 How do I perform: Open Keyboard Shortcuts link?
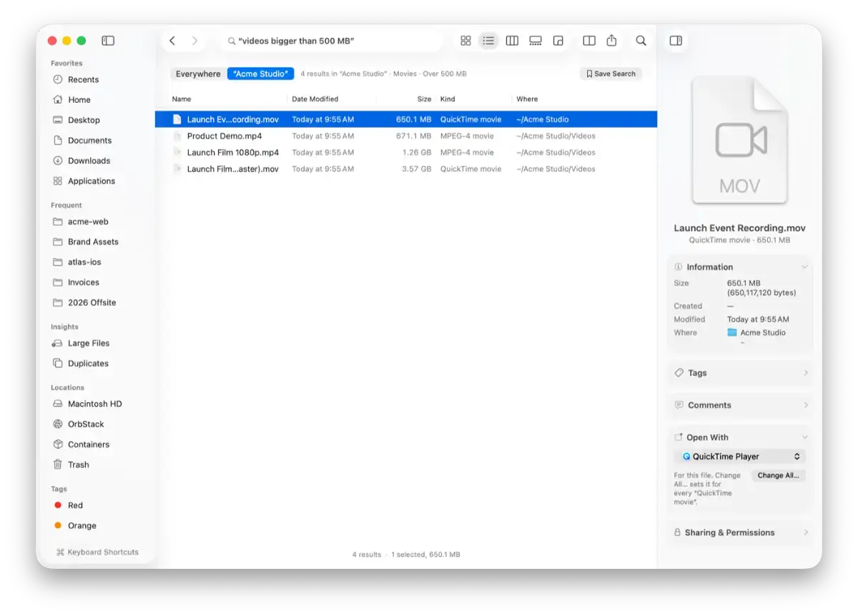coord(97,552)
